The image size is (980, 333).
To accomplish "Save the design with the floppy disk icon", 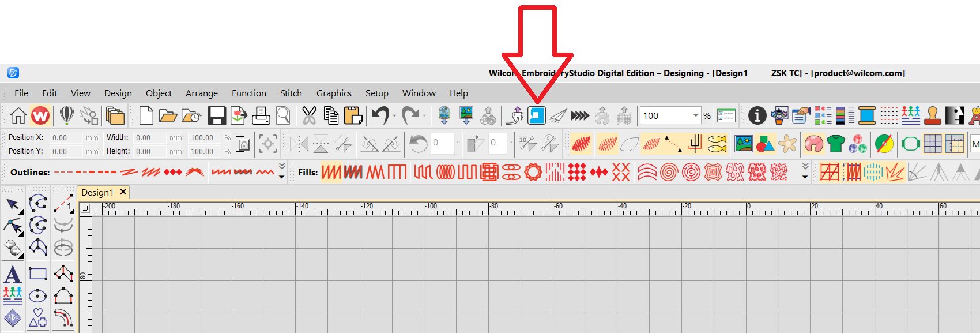I will [217, 115].
